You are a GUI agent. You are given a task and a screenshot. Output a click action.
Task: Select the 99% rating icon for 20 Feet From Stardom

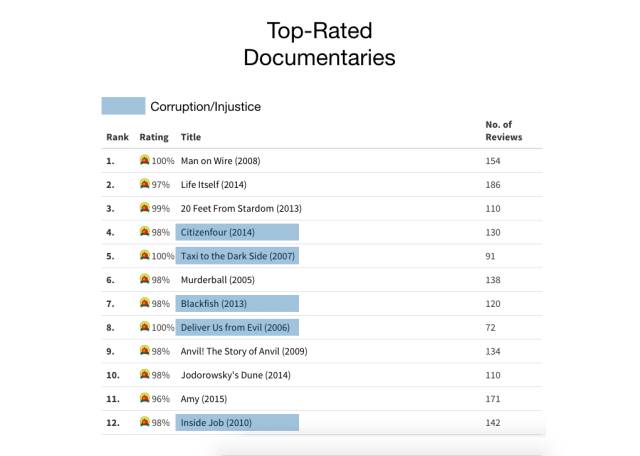pyautogui.click(x=144, y=207)
